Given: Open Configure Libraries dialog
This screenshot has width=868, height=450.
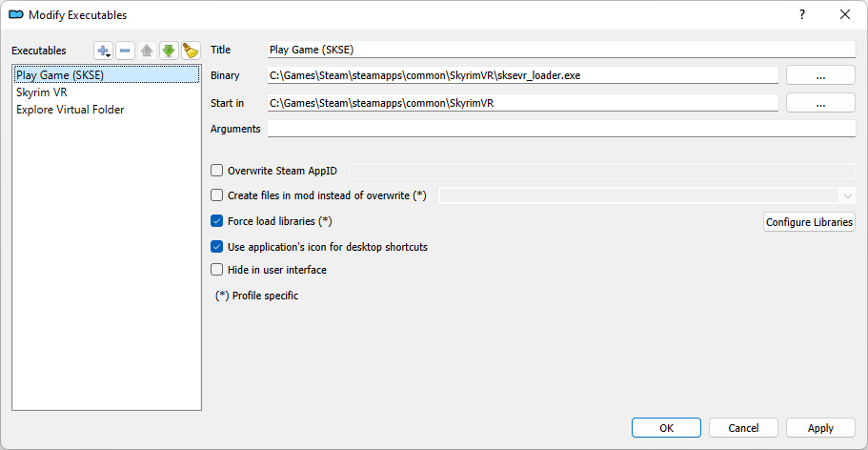Looking at the screenshot, I should point(809,222).
